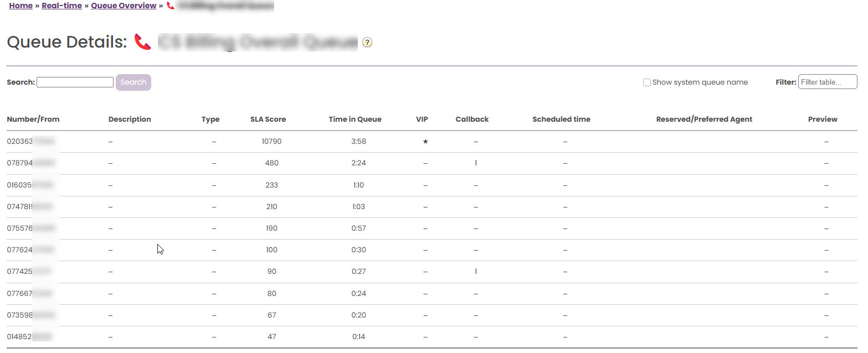868x353 pixels.
Task: Click the help question mark icon
Action: (x=367, y=43)
